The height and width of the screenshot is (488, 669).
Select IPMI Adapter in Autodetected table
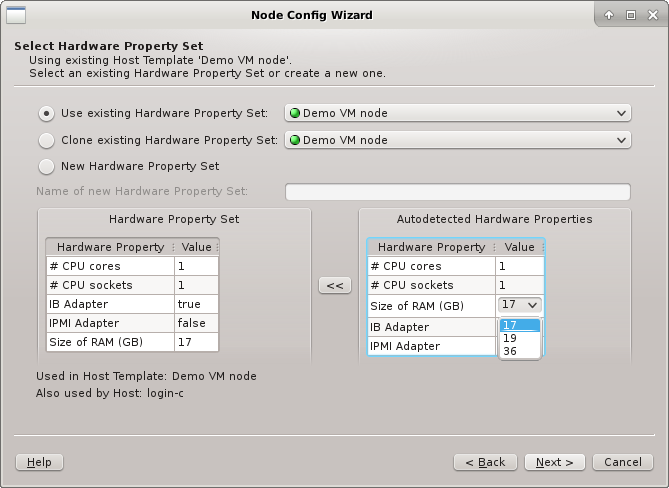(431, 346)
